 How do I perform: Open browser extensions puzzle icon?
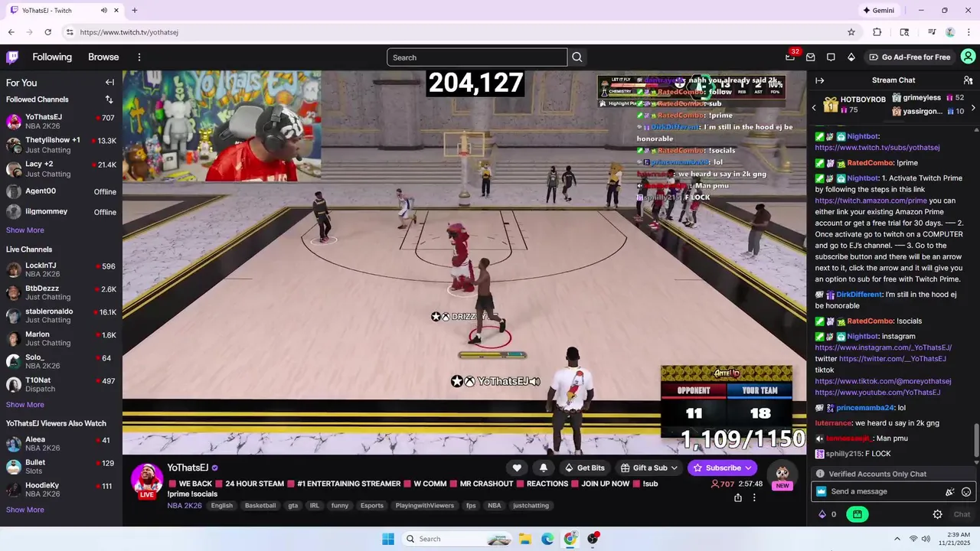pos(877,32)
